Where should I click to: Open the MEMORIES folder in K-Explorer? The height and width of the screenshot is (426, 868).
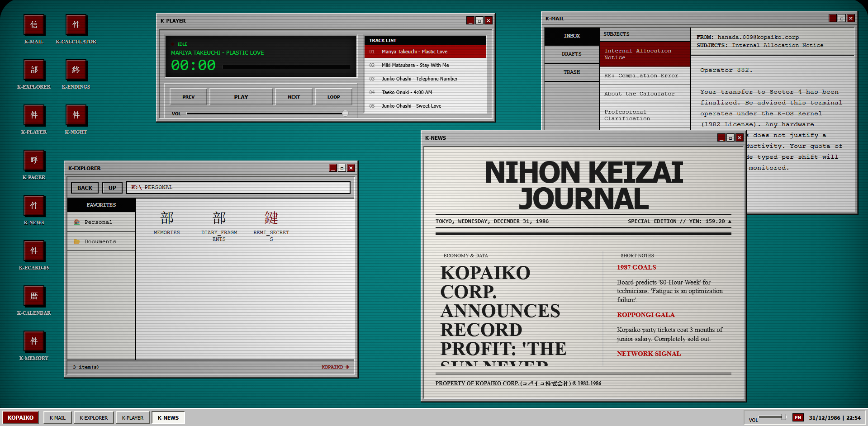(166, 222)
